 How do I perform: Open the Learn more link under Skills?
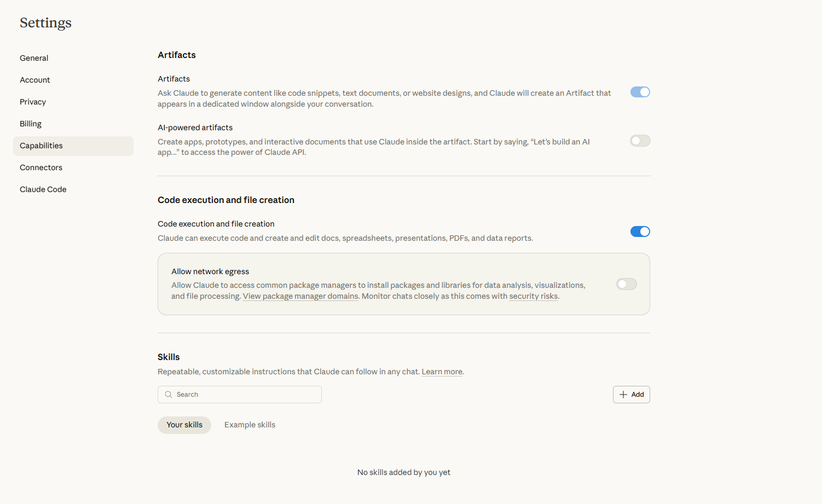coord(442,372)
